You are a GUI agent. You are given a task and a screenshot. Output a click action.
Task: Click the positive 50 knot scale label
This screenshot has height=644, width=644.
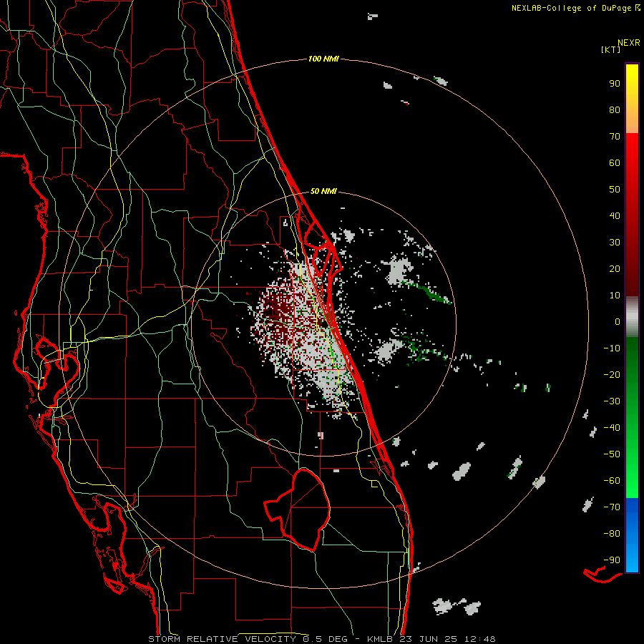click(615, 190)
